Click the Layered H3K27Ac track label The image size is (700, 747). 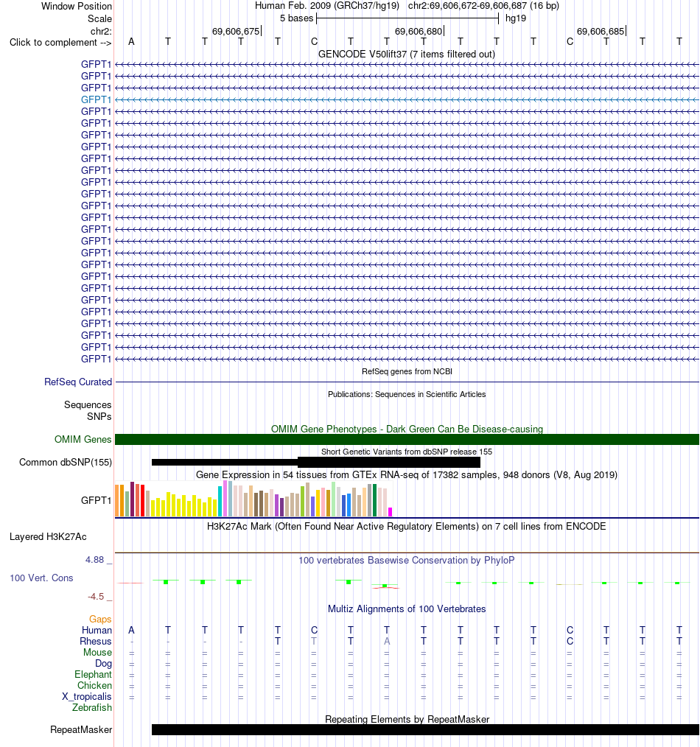(48, 536)
